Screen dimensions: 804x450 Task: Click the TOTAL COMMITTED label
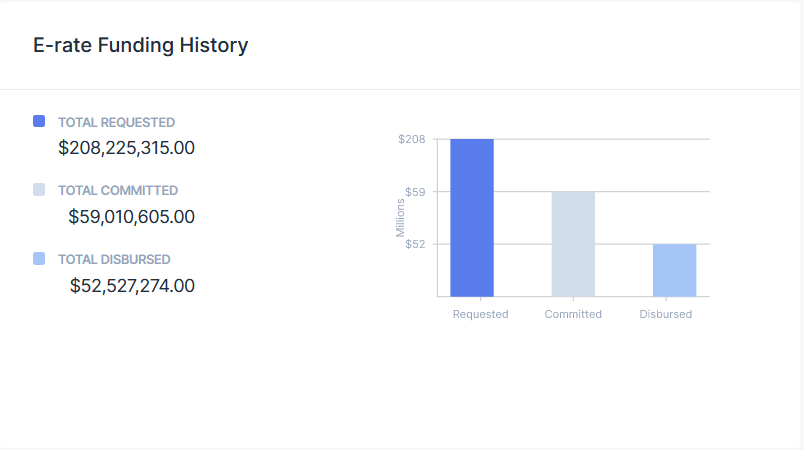118,190
